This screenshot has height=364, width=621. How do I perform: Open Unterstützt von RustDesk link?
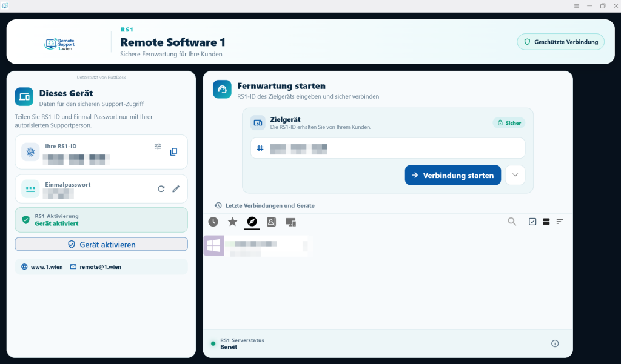coord(101,77)
